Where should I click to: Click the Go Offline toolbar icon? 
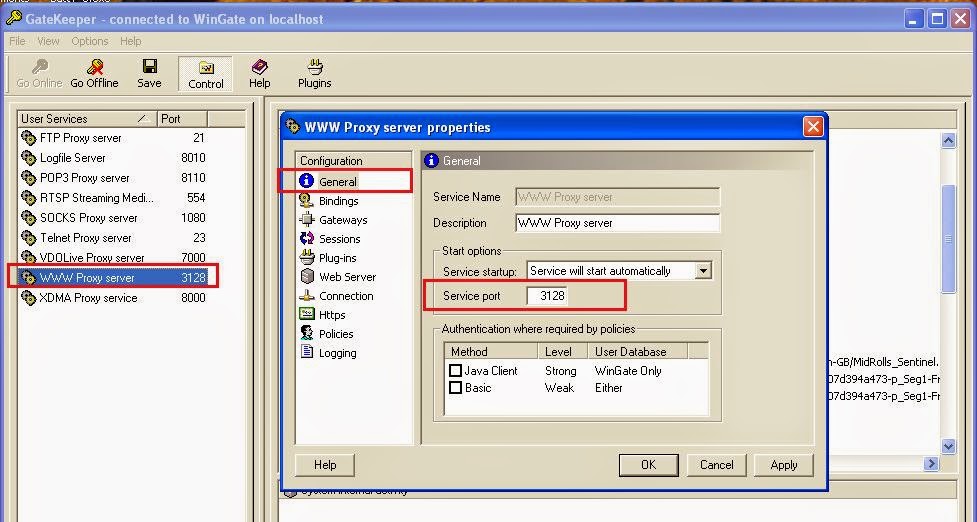(95, 67)
